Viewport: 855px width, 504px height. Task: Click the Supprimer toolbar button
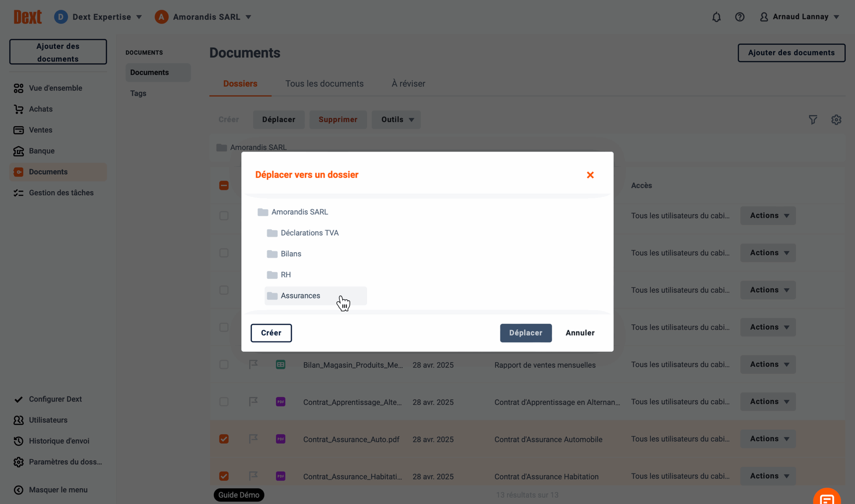(x=338, y=119)
